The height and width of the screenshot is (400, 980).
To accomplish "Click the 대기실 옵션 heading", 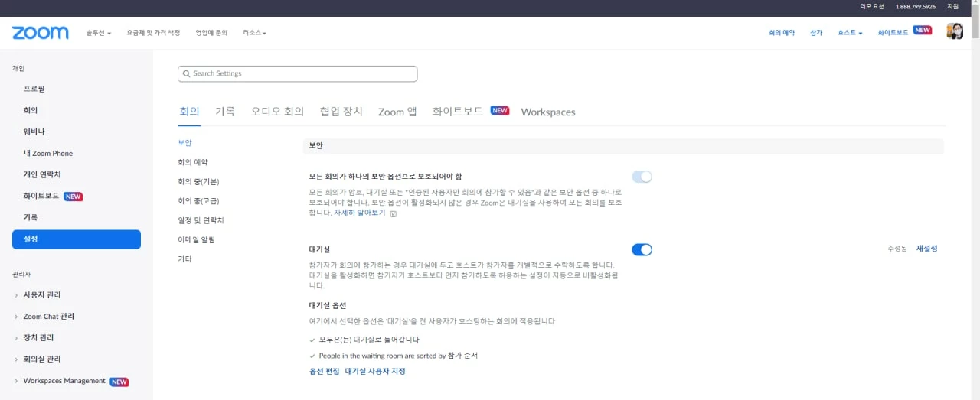I will tap(328, 305).
